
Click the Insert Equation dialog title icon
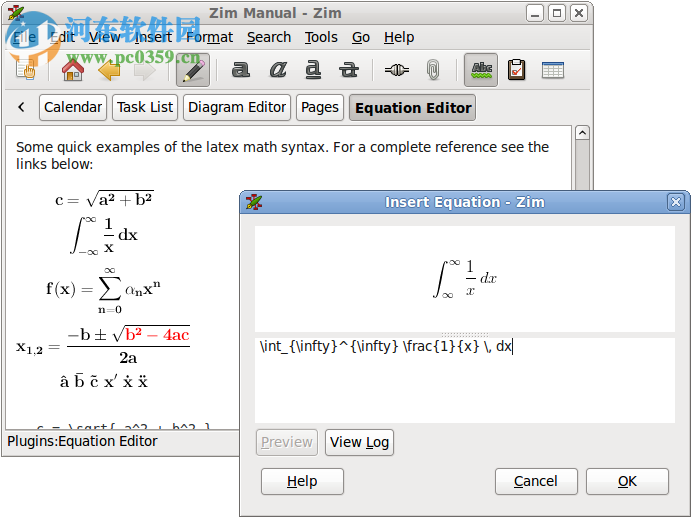[254, 202]
